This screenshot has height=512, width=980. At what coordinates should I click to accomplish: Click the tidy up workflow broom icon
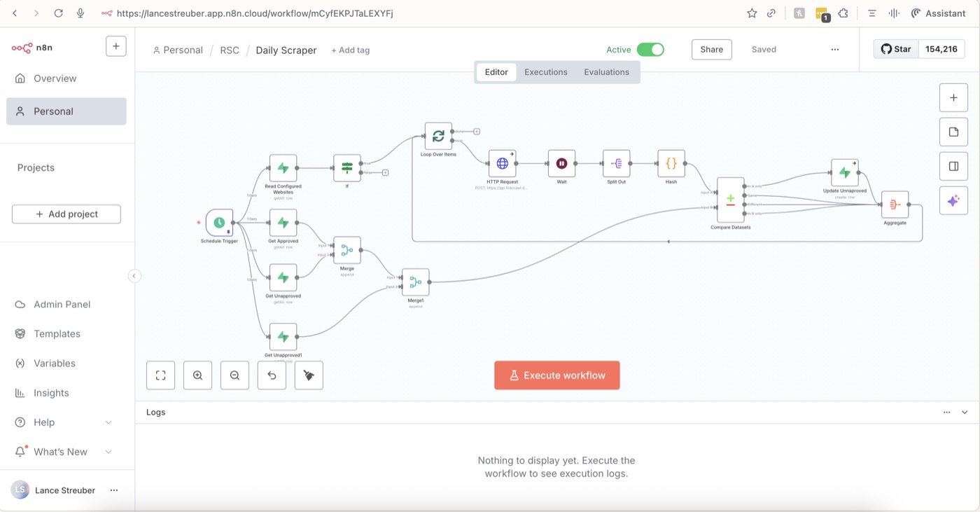click(309, 375)
